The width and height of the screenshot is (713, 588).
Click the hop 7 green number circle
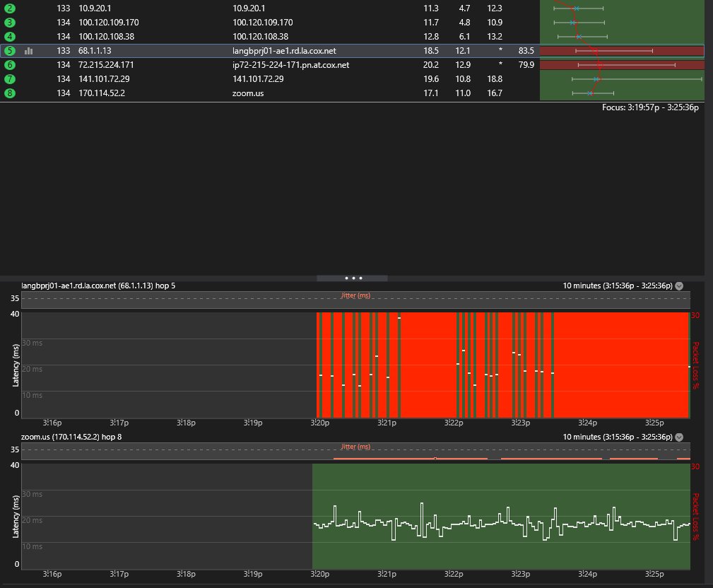[x=10, y=78]
